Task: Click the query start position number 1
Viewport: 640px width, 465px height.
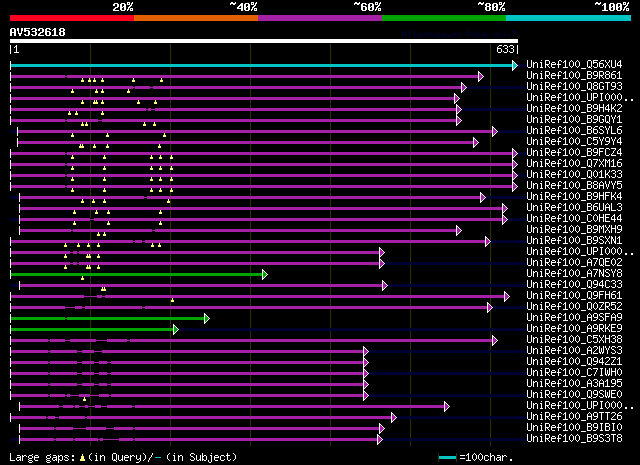Action: click(x=16, y=50)
